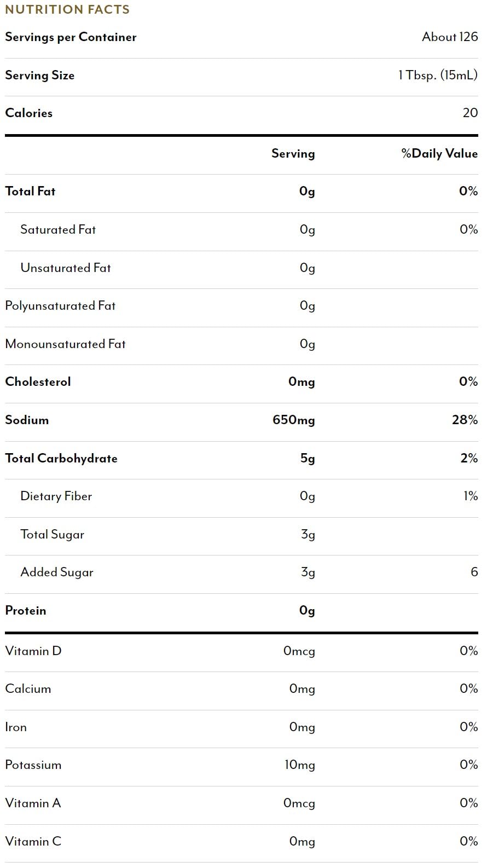Click the Added Sugar 3g value
This screenshot has height=868, width=487.
click(308, 572)
